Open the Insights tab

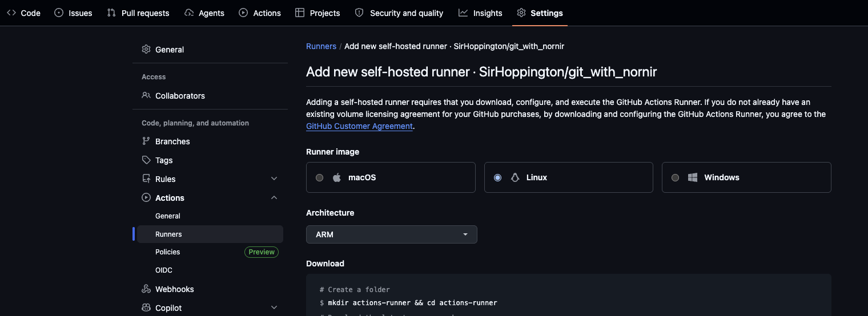[x=481, y=13]
